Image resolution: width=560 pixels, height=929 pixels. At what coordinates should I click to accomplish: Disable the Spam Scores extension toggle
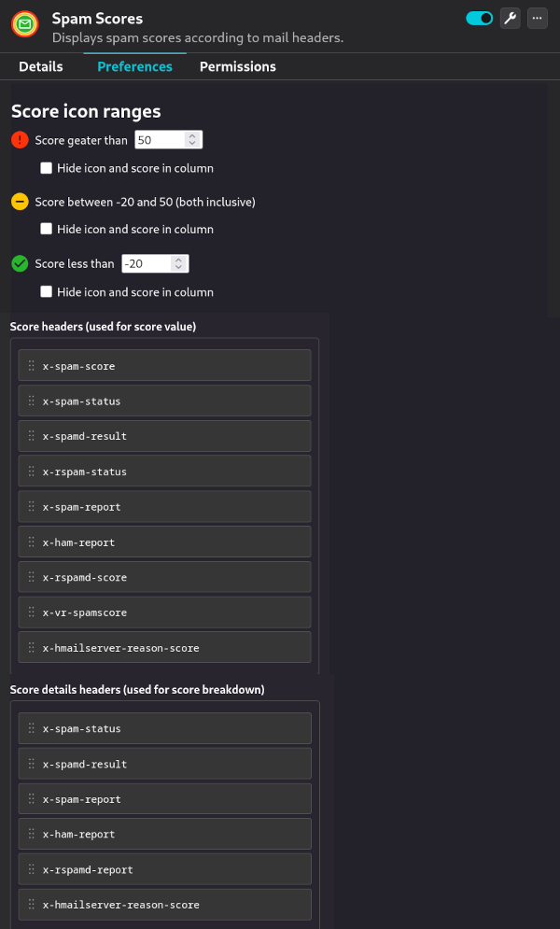tap(480, 19)
